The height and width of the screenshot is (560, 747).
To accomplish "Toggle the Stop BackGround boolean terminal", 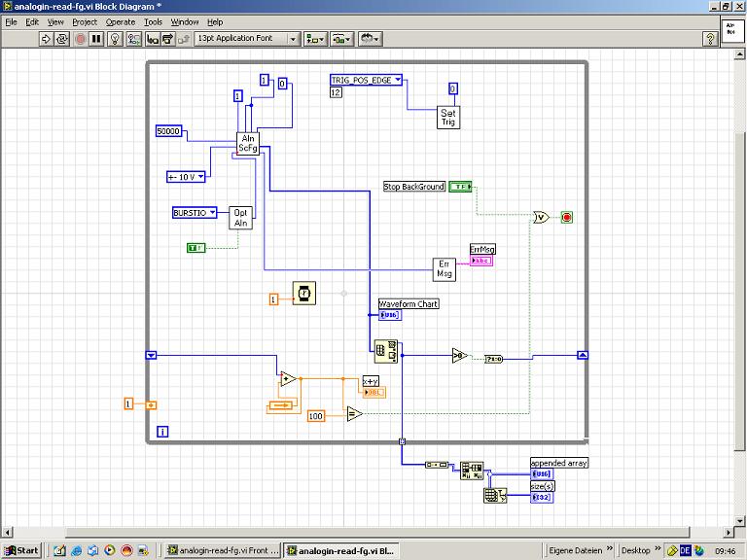I will (461, 186).
